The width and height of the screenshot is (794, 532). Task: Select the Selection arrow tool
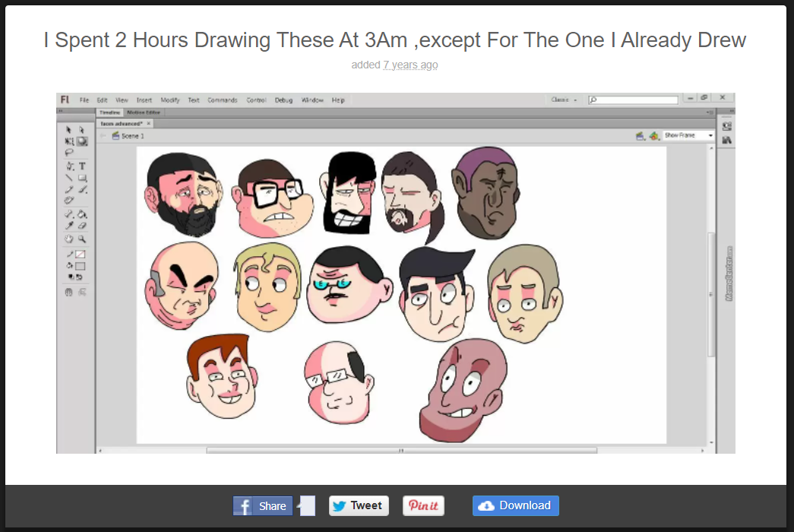tap(69, 130)
